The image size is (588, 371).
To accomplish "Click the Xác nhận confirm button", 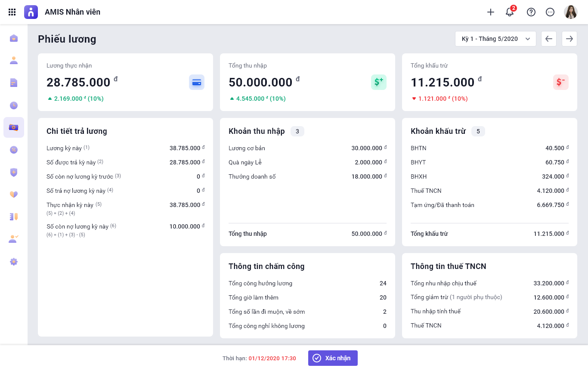I will (333, 358).
